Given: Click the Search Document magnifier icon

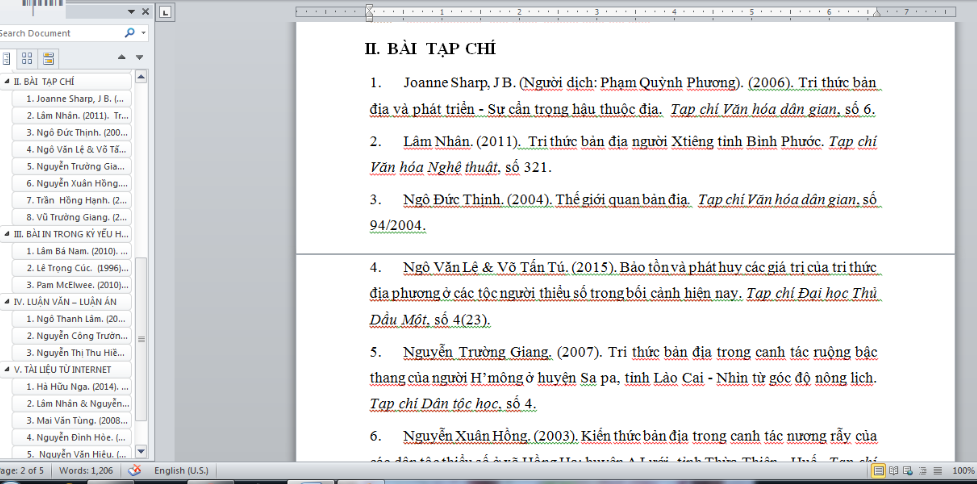Looking at the screenshot, I should coord(130,33).
